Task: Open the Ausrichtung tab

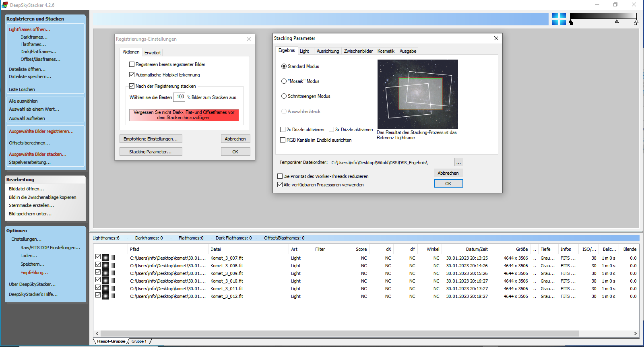Action: pos(328,51)
